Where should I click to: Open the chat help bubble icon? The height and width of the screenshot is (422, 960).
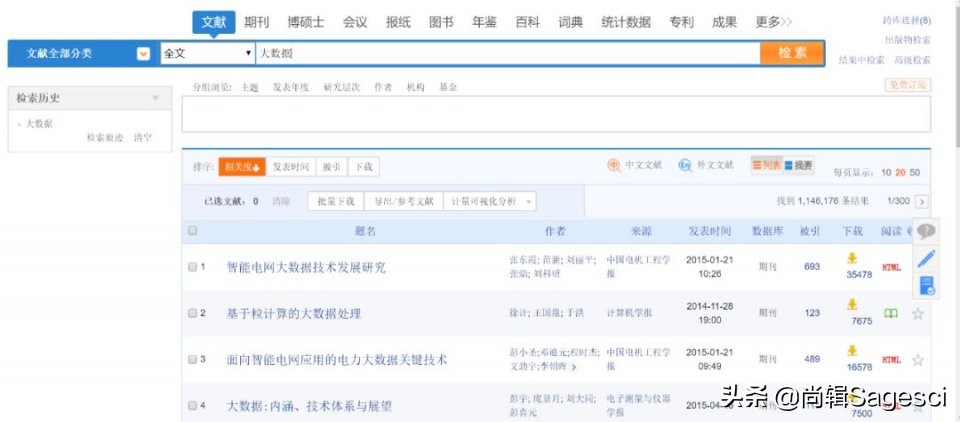click(926, 232)
